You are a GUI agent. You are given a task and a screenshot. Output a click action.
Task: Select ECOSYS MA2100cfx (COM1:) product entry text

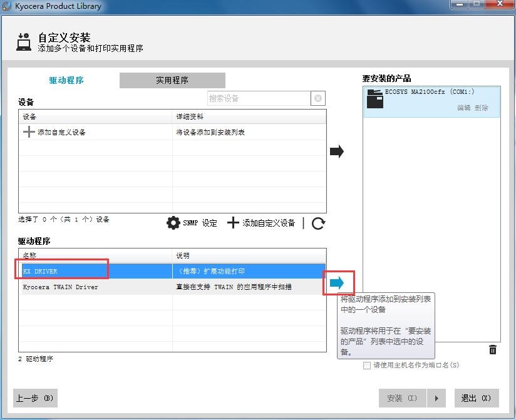[x=430, y=92]
